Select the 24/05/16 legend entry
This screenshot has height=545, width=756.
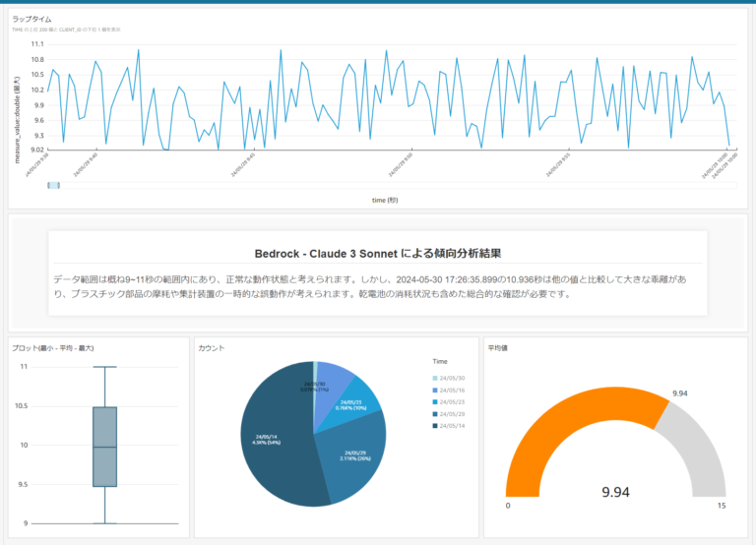pyautogui.click(x=449, y=391)
